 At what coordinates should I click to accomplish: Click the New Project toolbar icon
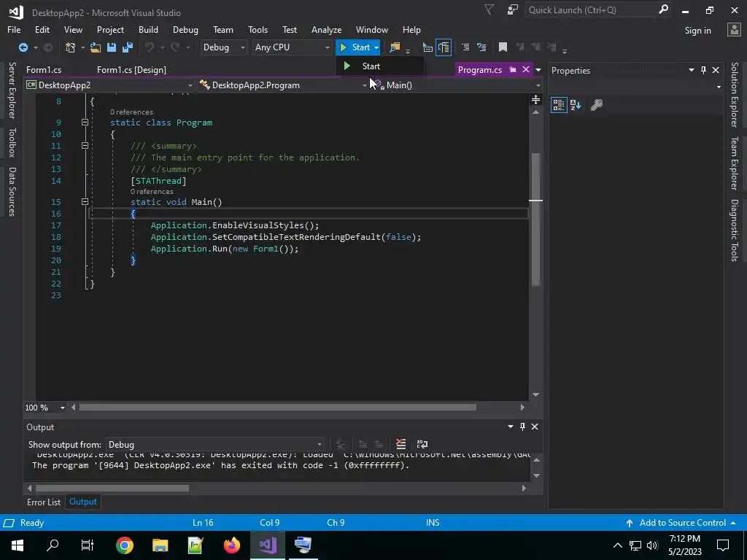pos(71,47)
